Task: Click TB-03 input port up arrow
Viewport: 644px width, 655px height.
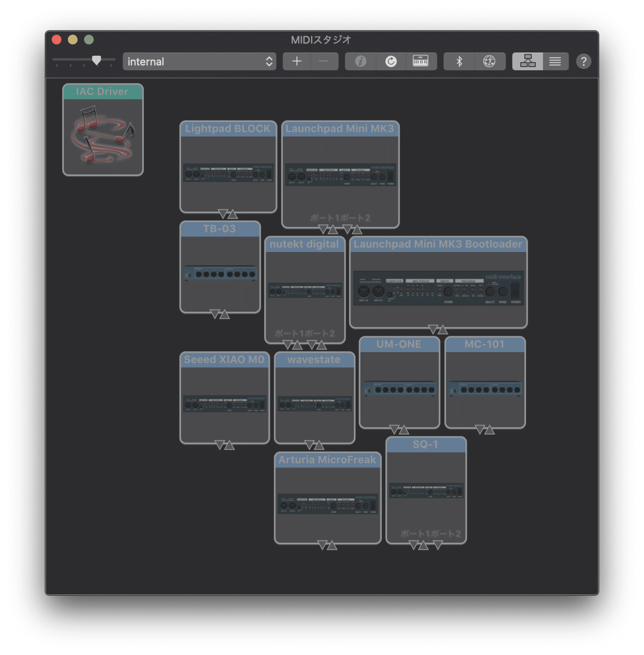Action: 225,314
